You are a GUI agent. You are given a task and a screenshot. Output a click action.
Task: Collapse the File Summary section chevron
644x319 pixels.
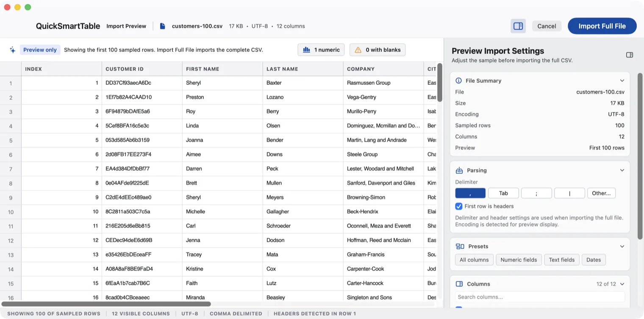pyautogui.click(x=622, y=81)
